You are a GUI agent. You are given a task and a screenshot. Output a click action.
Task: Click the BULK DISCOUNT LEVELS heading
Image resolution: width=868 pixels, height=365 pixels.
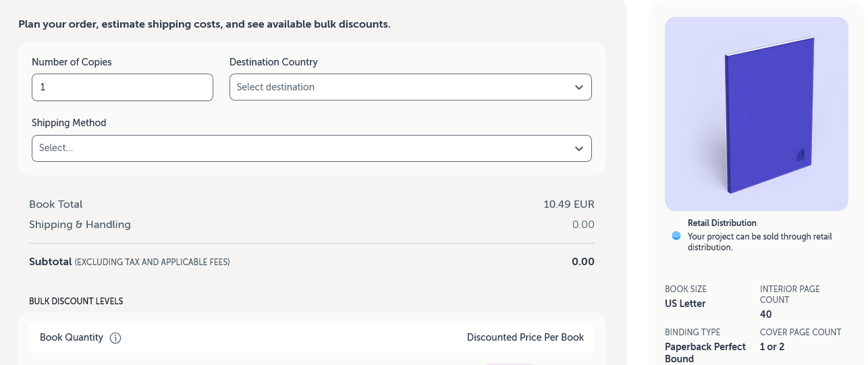pos(76,301)
